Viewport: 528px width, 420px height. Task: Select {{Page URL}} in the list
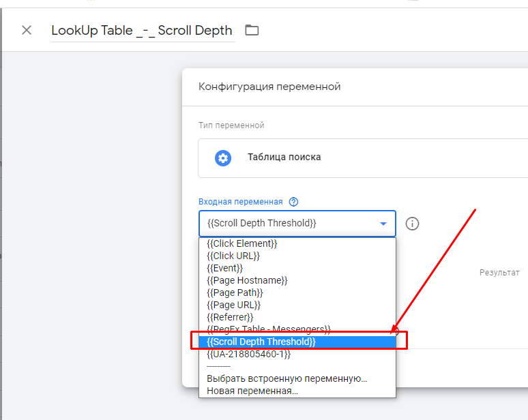click(234, 305)
